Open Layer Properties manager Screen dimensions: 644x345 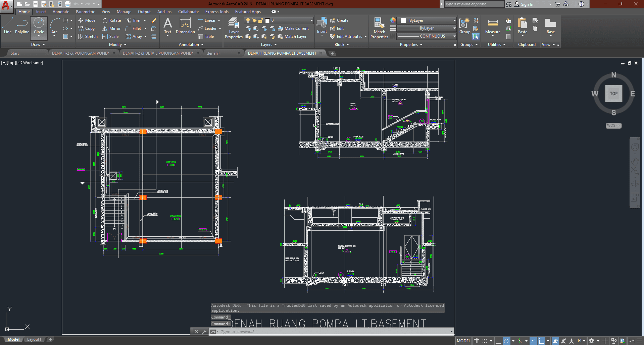pos(234,28)
